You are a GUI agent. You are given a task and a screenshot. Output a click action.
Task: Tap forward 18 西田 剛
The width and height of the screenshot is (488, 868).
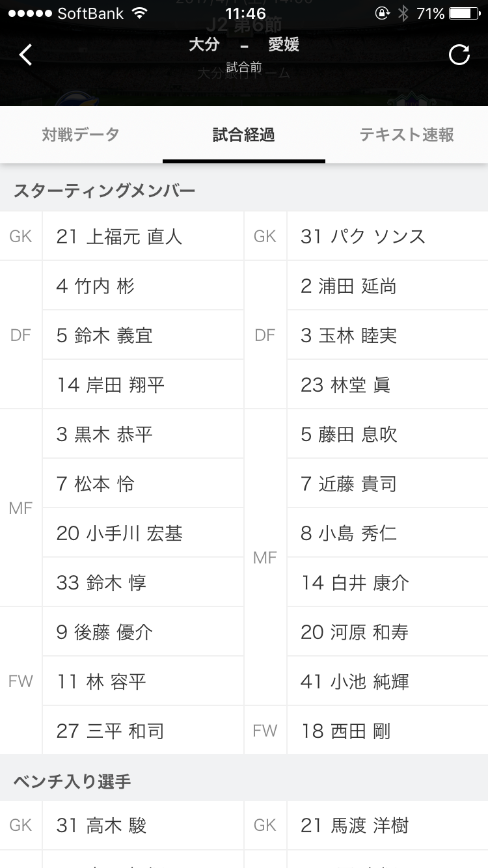[346, 731]
